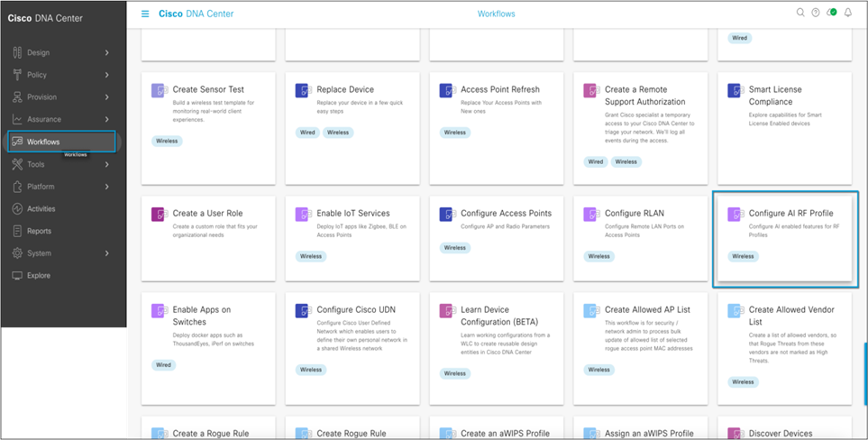Click the Configure Cisco UDN card icon
This screenshot has width=868, height=440.
pos(304,311)
